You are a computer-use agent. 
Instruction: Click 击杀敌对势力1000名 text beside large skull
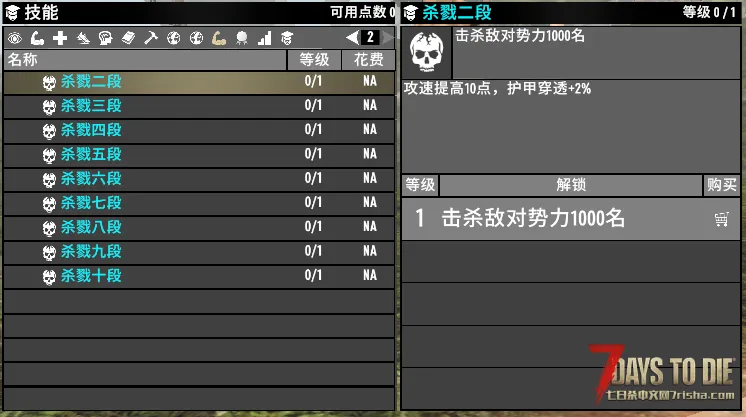click(520, 36)
